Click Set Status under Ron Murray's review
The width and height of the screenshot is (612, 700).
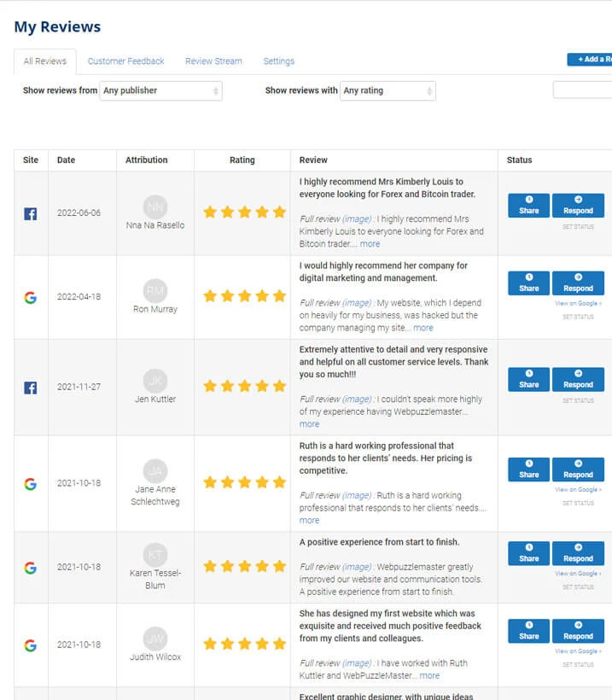[578, 317]
